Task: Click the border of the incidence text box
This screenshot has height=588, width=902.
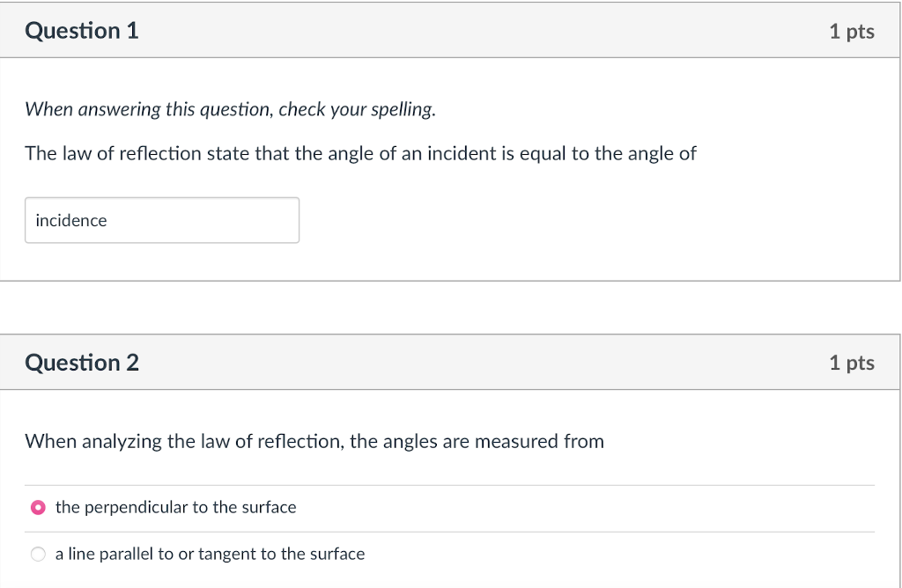Action: (x=161, y=200)
